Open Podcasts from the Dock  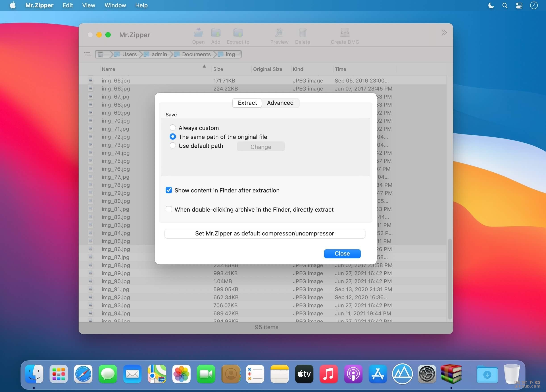coord(353,374)
